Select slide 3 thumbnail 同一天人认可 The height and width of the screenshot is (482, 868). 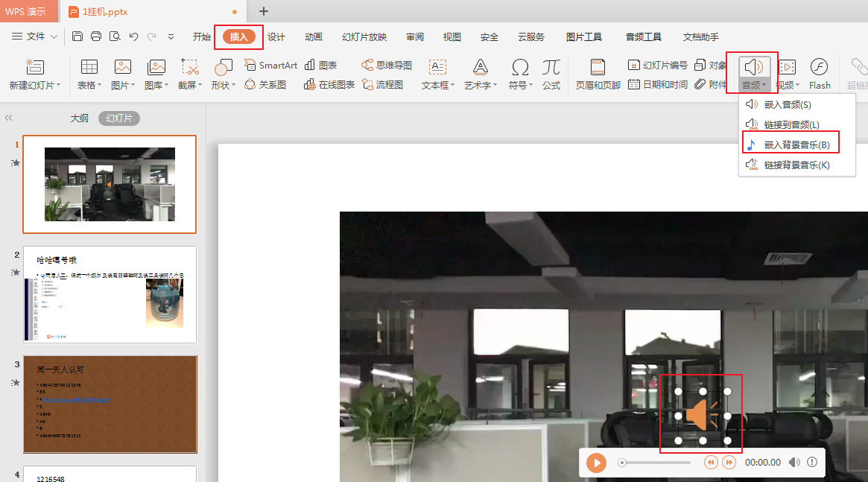(x=110, y=404)
